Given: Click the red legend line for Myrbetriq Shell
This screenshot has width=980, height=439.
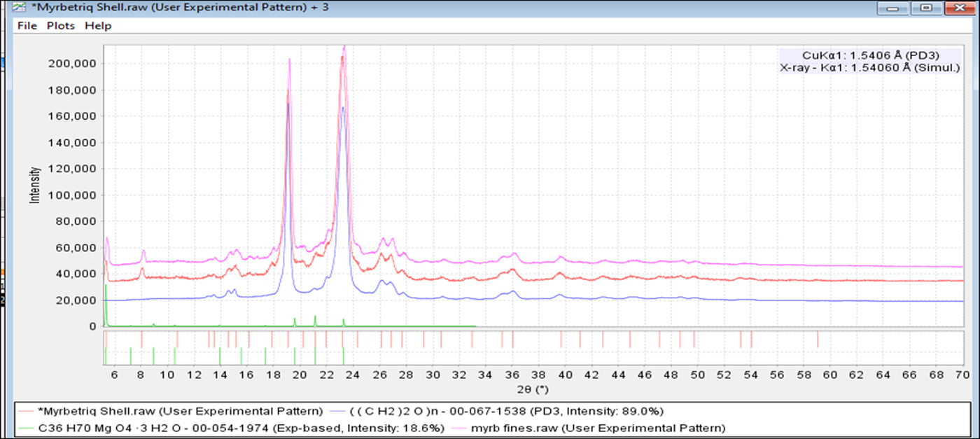Looking at the screenshot, I should pyautogui.click(x=27, y=412).
